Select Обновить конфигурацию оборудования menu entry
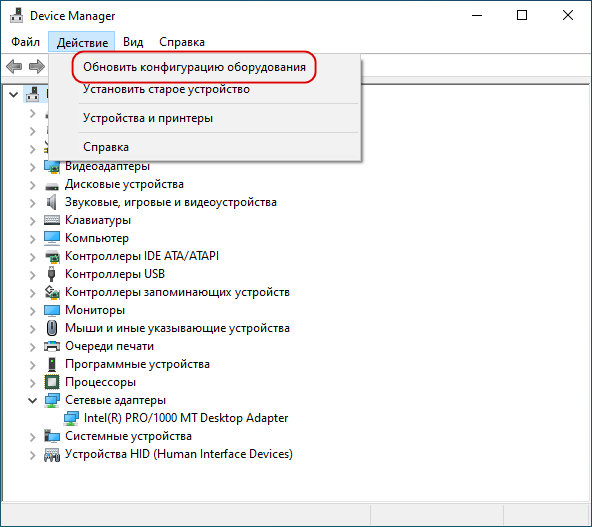This screenshot has width=592, height=527. [194, 67]
